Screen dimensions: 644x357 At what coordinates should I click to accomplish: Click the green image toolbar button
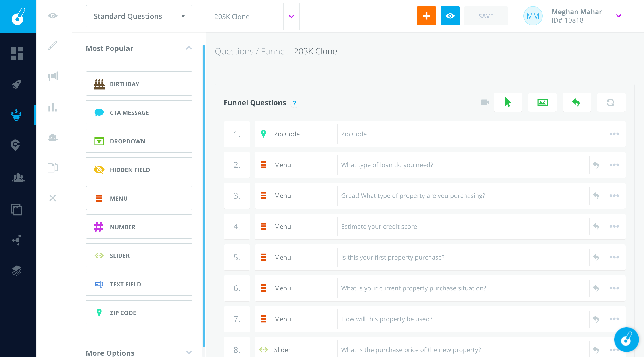click(x=542, y=102)
